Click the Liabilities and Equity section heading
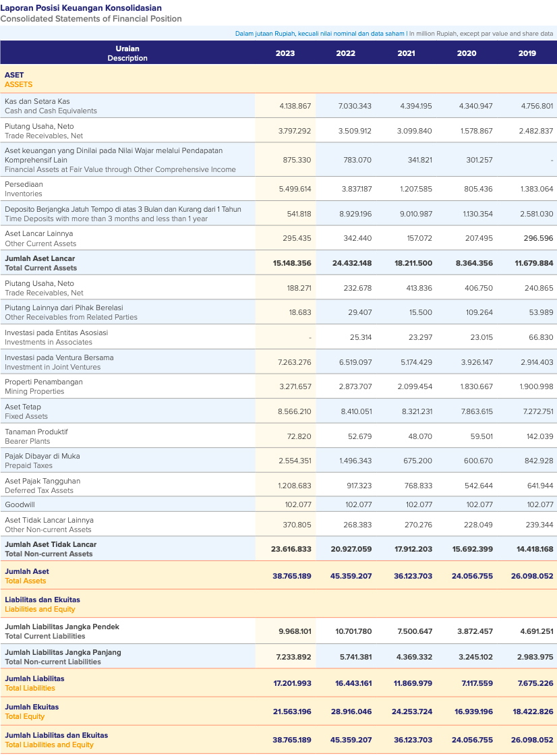557x756 pixels. (x=42, y=604)
